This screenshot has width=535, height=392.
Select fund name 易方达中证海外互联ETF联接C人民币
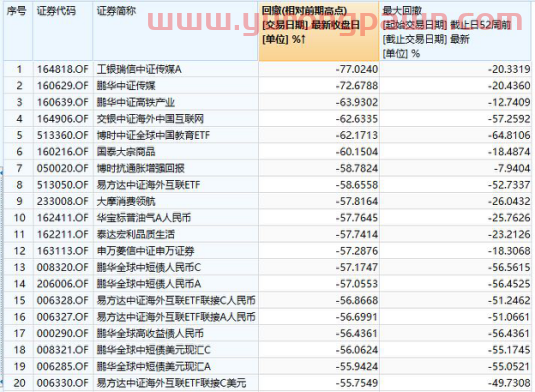176,301
